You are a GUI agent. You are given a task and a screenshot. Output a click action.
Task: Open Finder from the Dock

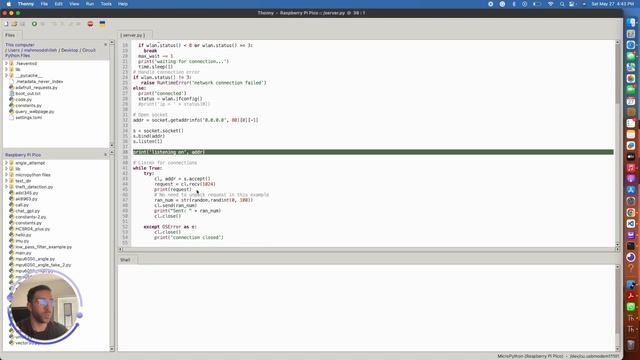tap(631, 23)
